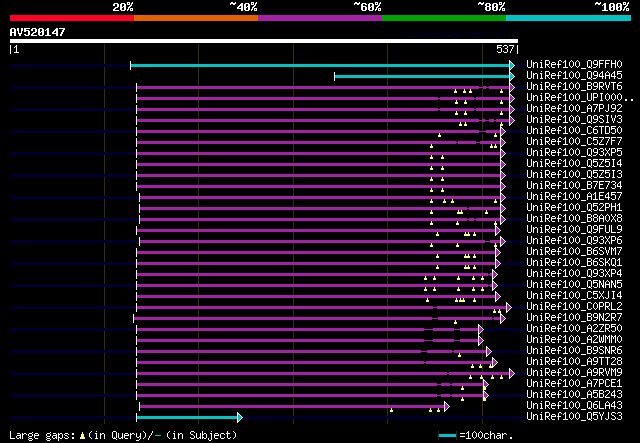Select the UniRef100_A9TT28 label

(574, 362)
